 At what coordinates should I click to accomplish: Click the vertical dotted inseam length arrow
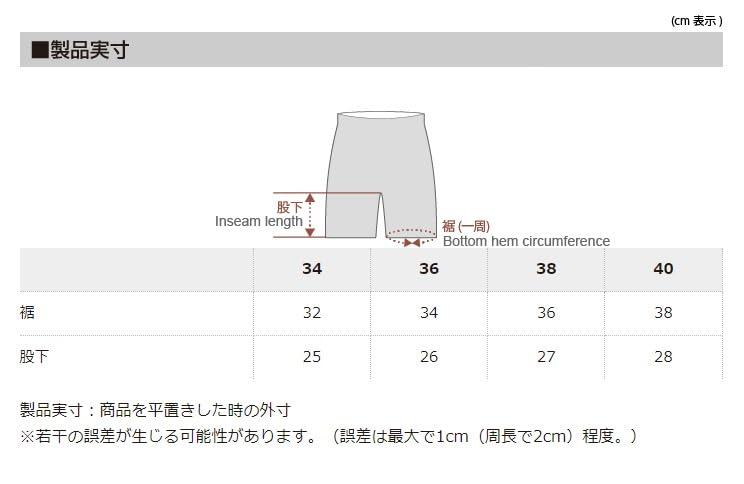pyautogui.click(x=310, y=215)
